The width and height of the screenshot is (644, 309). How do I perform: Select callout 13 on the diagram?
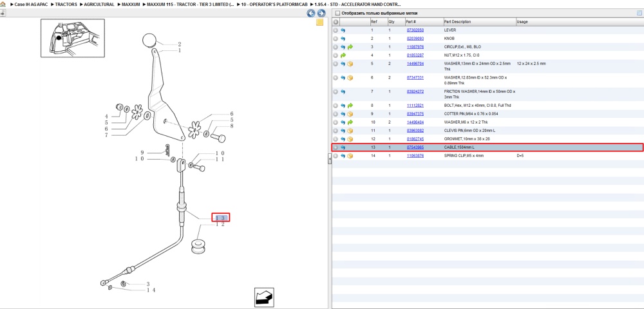[x=220, y=218]
